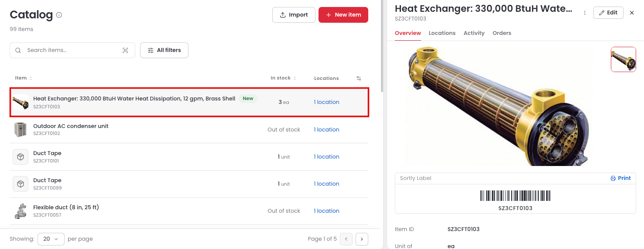Click the Flexible duct thumbnail image
The height and width of the screenshot is (249, 644).
click(x=21, y=211)
